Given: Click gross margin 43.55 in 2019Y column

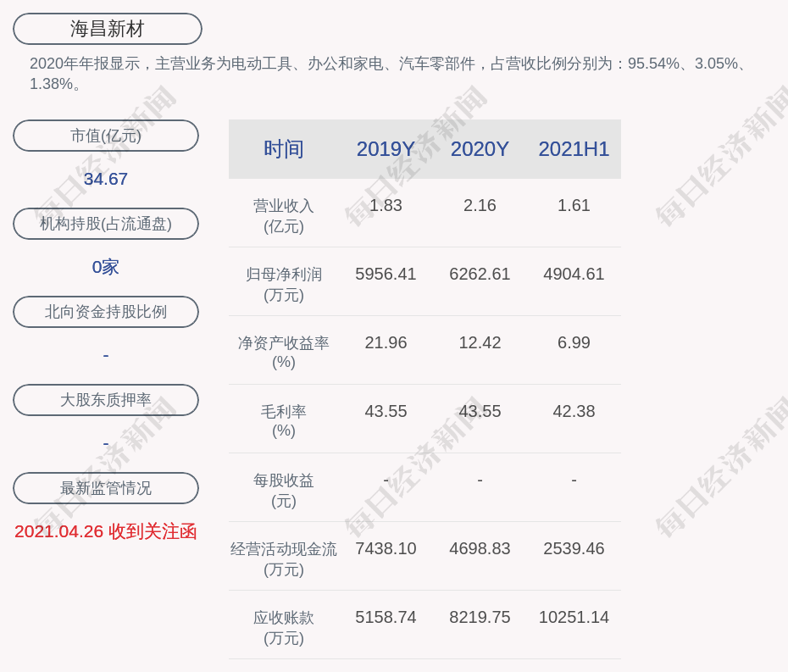Looking at the screenshot, I should pos(386,411).
